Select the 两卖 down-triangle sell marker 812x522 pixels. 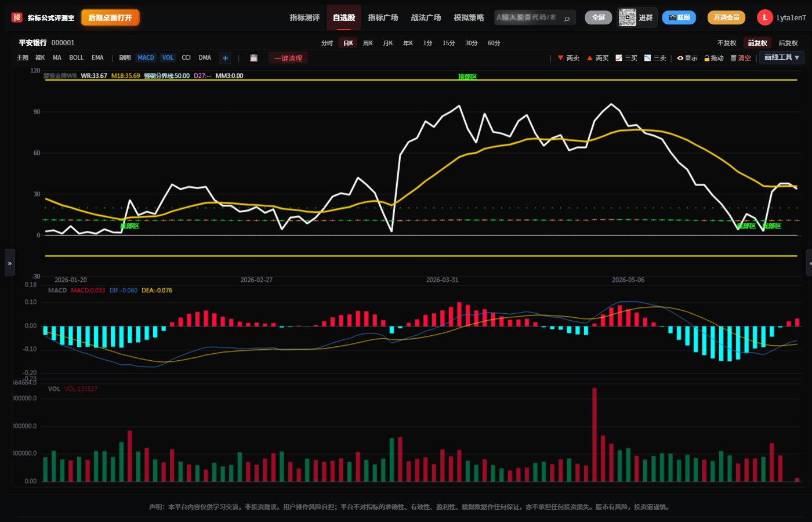point(568,58)
